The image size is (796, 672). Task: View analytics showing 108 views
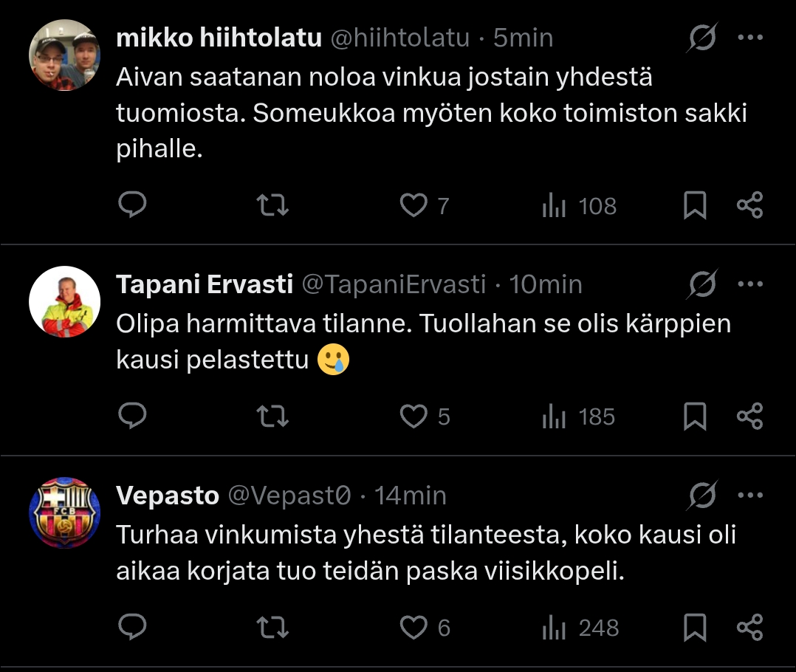578,205
